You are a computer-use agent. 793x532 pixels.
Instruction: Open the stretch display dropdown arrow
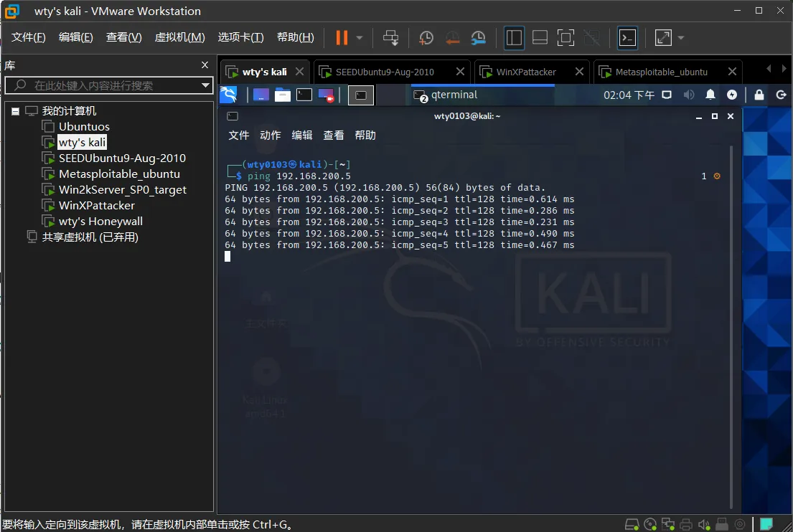click(x=681, y=37)
